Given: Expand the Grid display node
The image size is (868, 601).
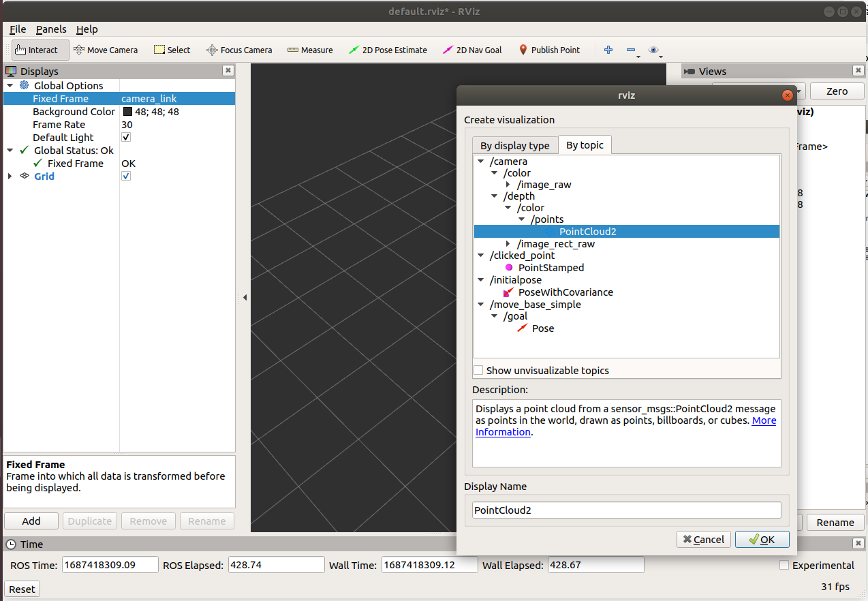Looking at the screenshot, I should 10,176.
